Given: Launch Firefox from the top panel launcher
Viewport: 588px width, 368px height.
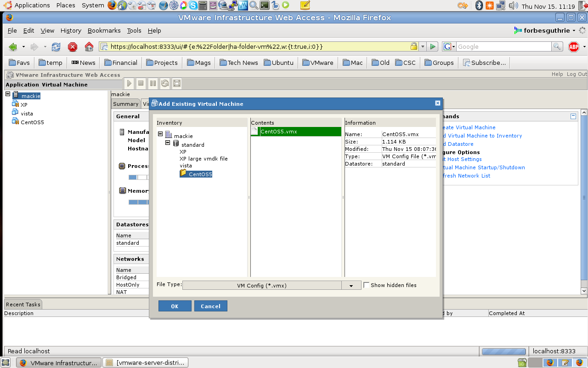Looking at the screenshot, I should pos(112,6).
